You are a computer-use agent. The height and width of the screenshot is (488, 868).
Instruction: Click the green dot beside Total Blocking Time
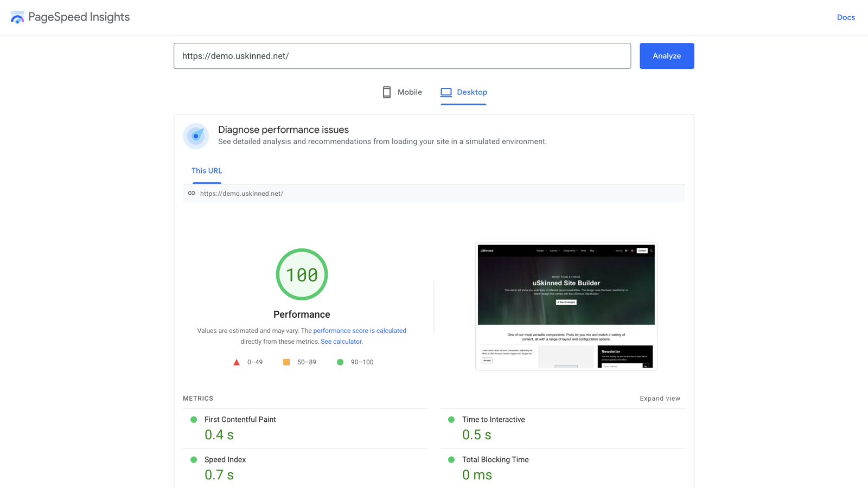451,459
